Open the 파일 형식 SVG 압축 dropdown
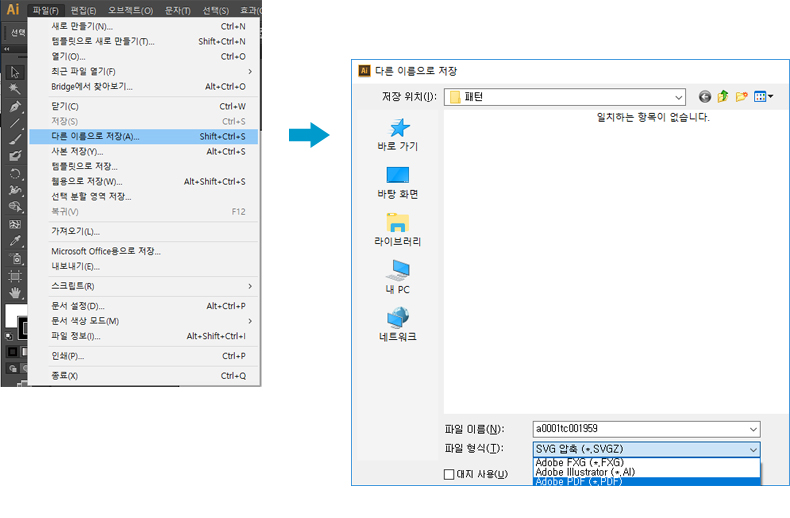 [x=646, y=449]
